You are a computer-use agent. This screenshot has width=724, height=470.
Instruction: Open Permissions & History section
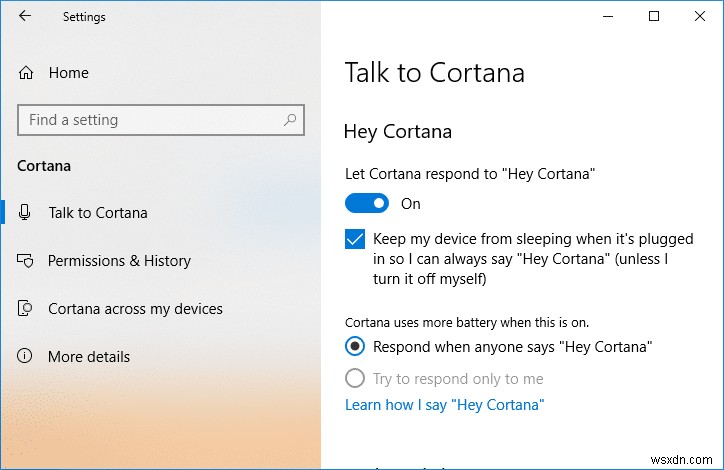pos(119,261)
